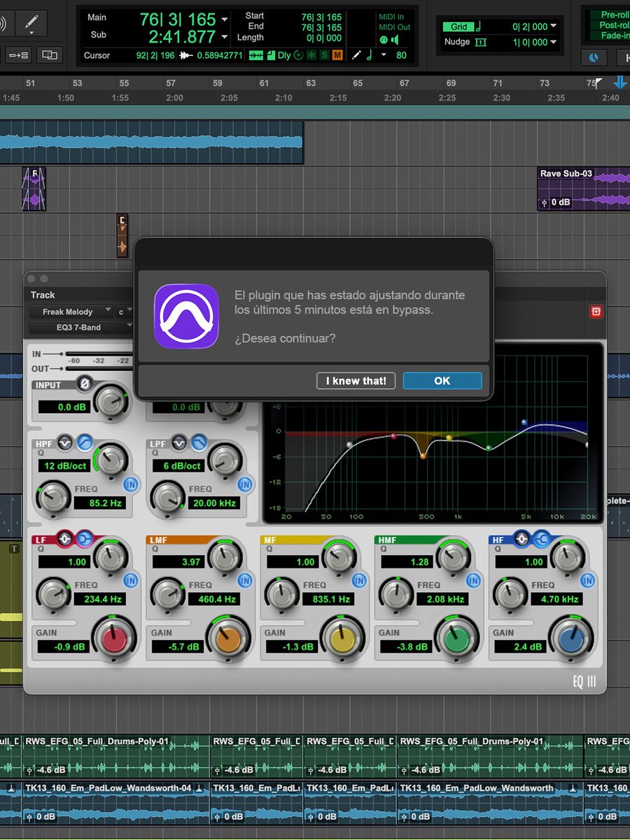The image size is (630, 840).
Task: Click the green HMF gain knob
Action: click(456, 639)
